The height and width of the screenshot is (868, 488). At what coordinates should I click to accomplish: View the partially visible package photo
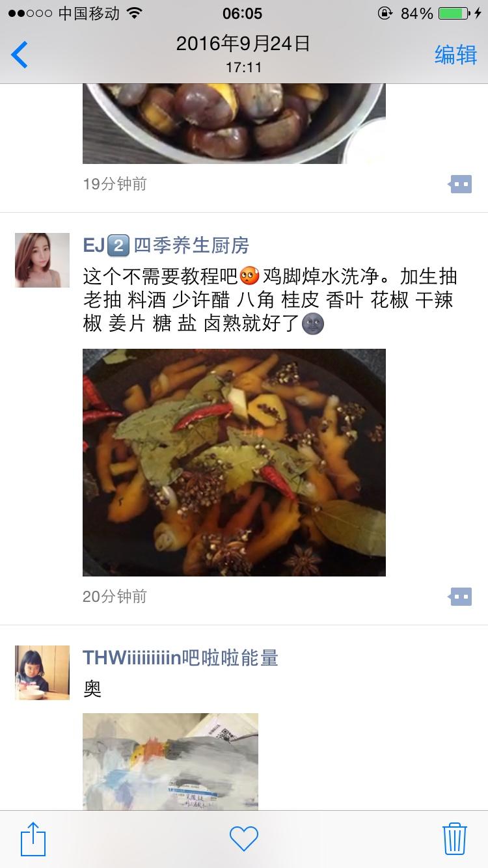point(170,762)
